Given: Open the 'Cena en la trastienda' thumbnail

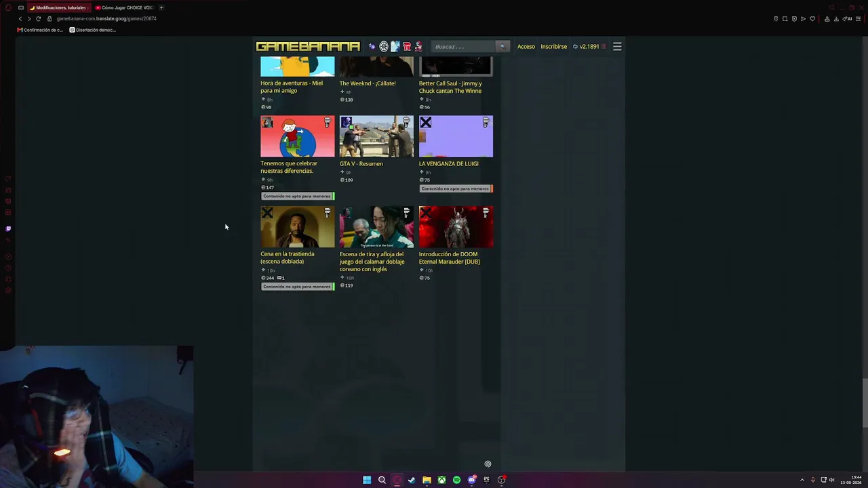Looking at the screenshot, I should click(x=298, y=227).
